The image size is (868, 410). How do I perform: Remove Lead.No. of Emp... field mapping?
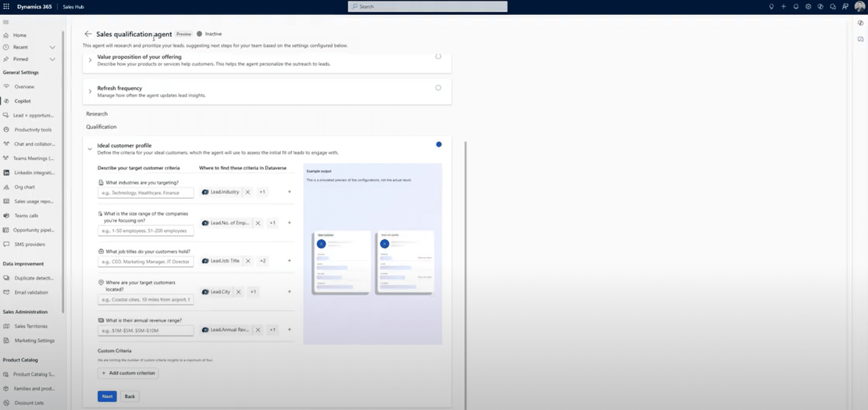coord(258,223)
